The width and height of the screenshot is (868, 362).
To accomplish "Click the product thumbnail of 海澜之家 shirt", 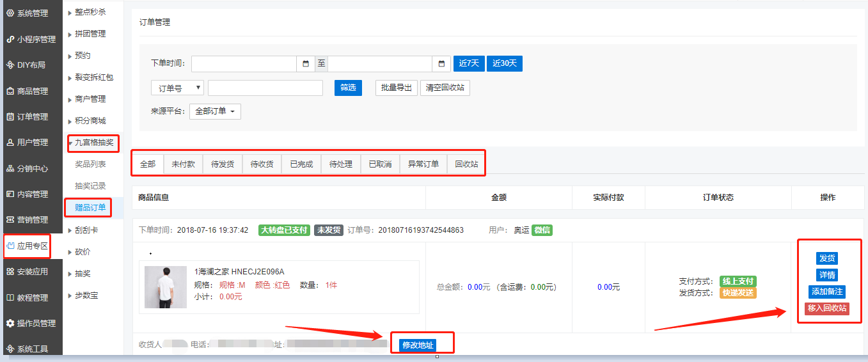I will [x=166, y=287].
